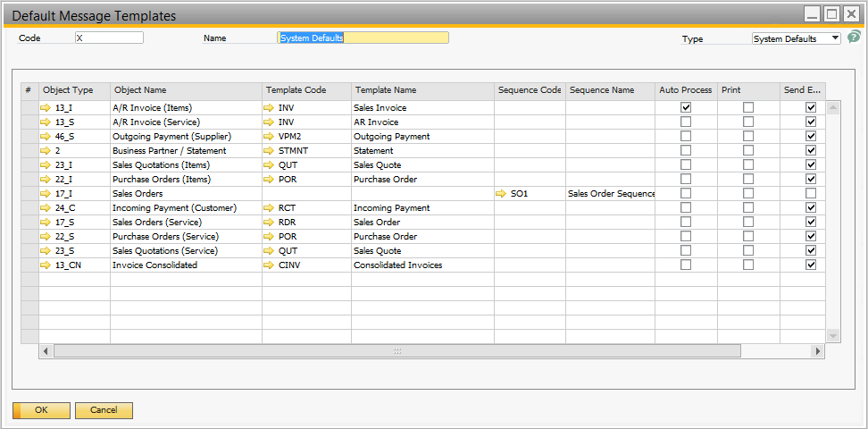Open link arrow for object type 23_I
This screenshot has height=429, width=868.
point(46,165)
